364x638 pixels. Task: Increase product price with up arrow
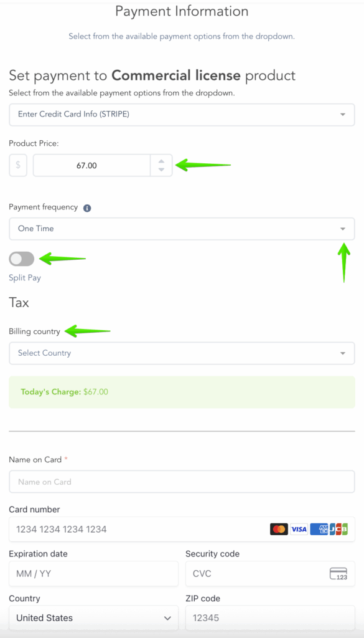pos(161,161)
